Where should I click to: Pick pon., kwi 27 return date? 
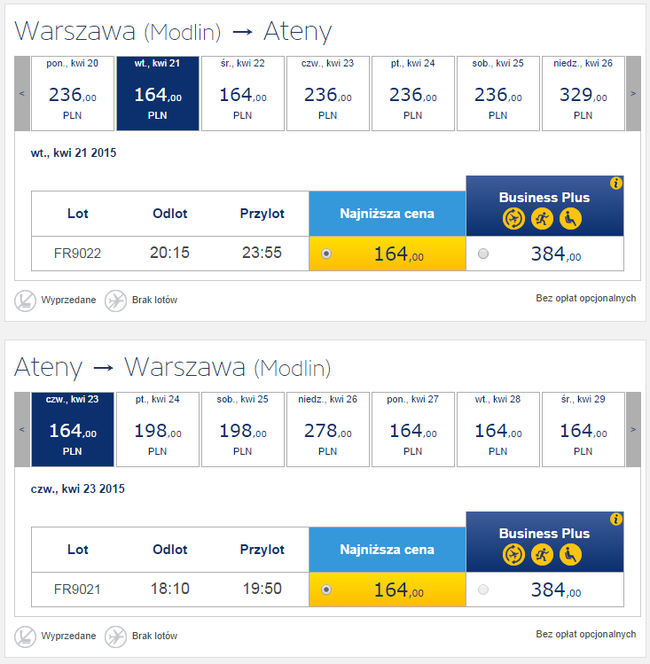(412, 429)
